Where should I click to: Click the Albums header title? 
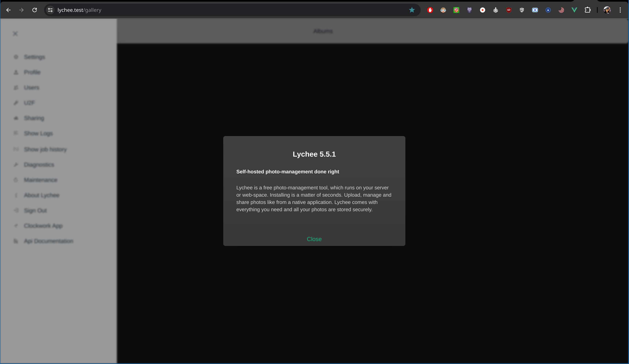323,31
